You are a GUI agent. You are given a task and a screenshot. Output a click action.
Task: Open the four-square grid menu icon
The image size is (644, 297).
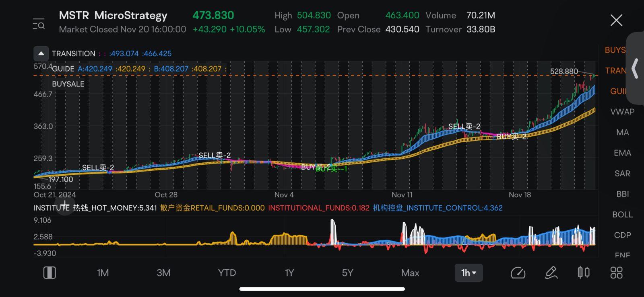(x=616, y=273)
